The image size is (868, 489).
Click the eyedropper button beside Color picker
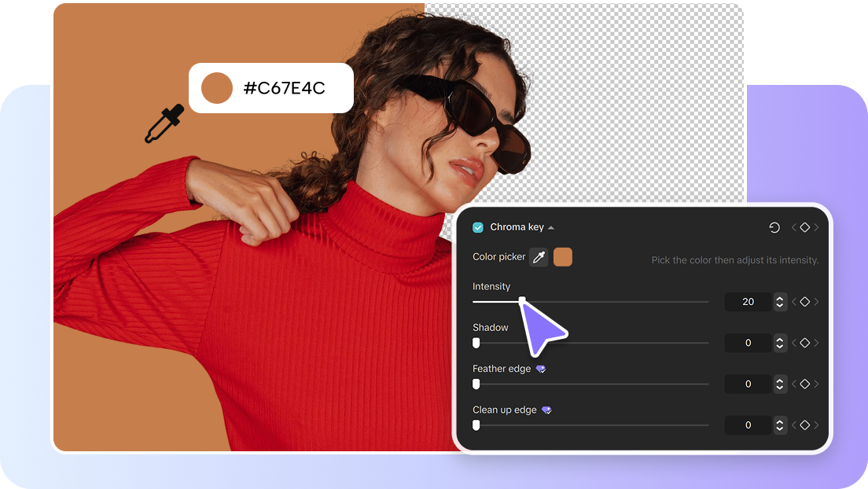(539, 257)
